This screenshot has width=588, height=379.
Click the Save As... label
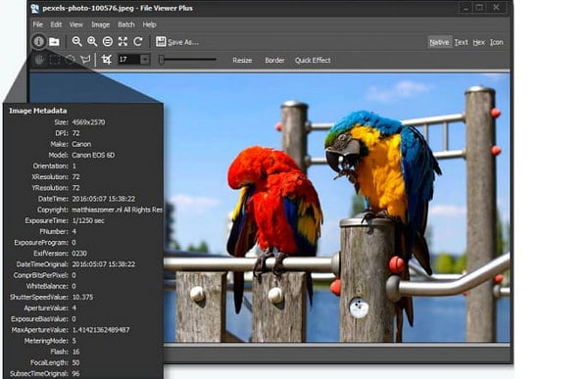coord(183,42)
